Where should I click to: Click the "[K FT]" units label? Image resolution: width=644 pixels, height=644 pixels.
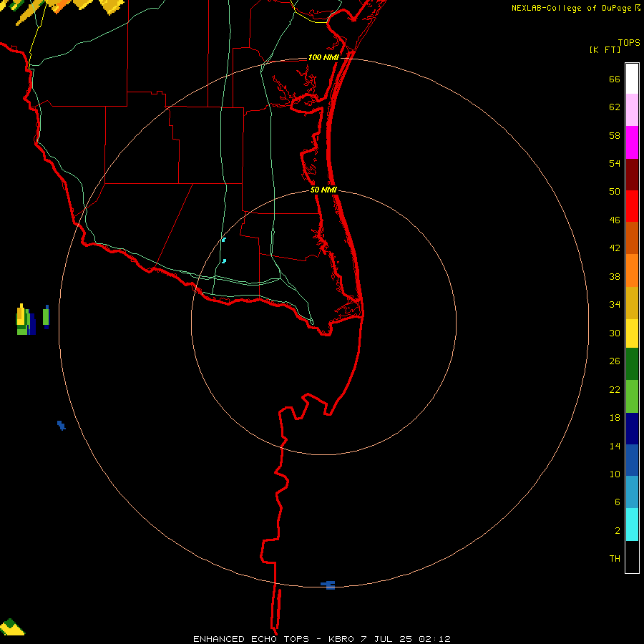(605, 49)
